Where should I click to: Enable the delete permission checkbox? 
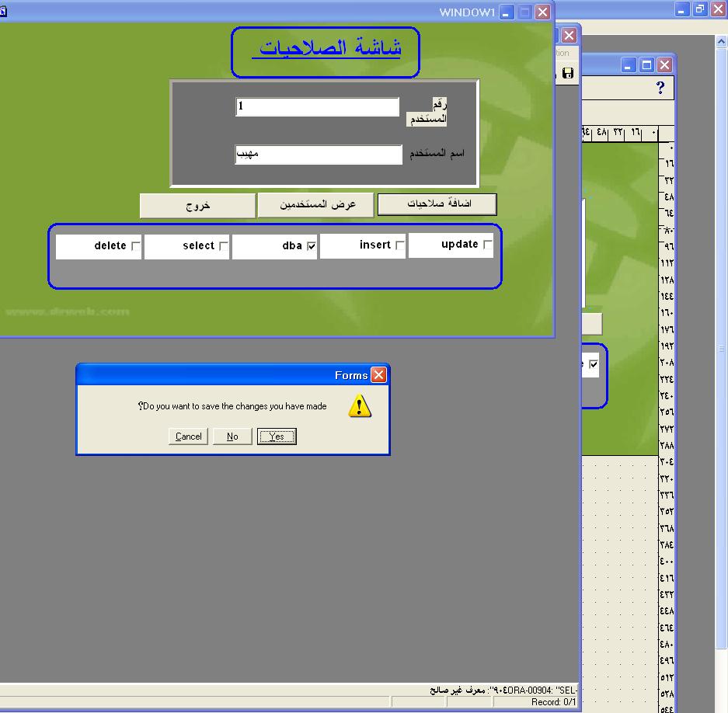point(136,246)
